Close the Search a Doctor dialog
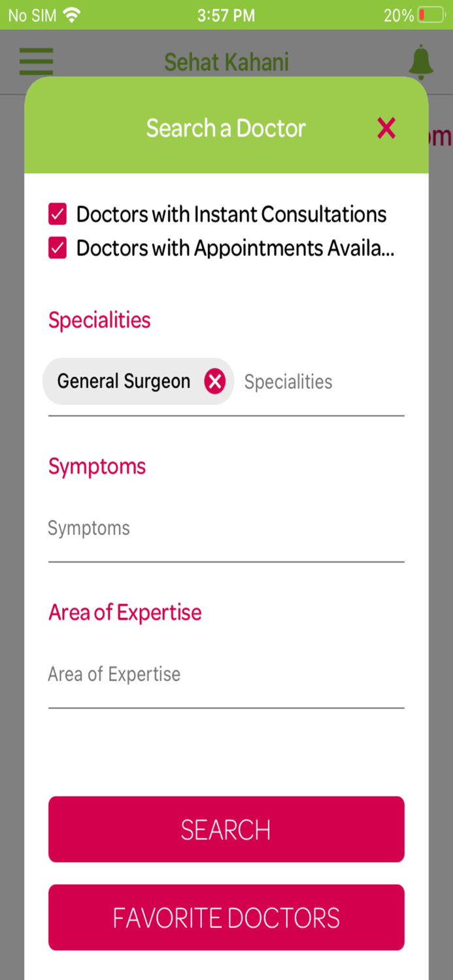Viewport: 453px width, 980px height. 386,128
